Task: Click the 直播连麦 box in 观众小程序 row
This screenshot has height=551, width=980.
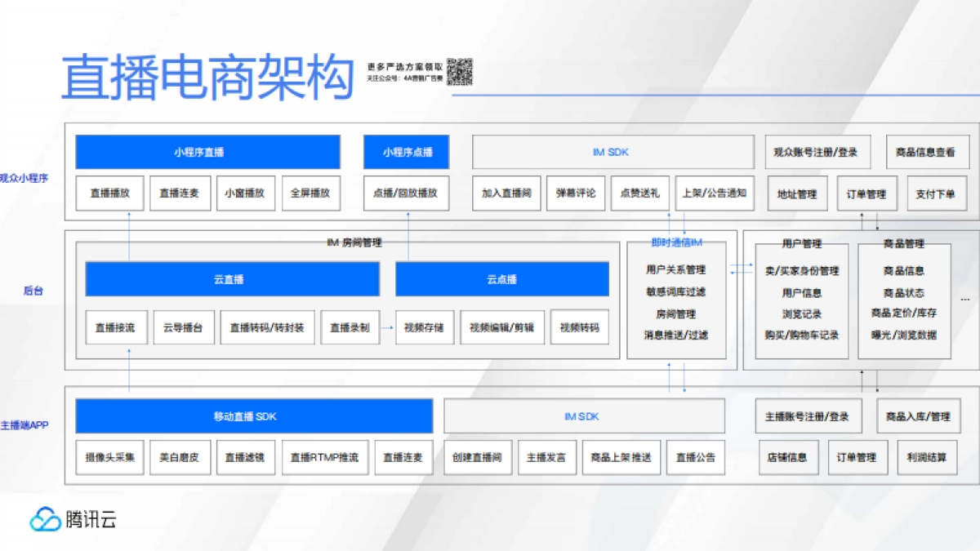Action: tap(180, 193)
